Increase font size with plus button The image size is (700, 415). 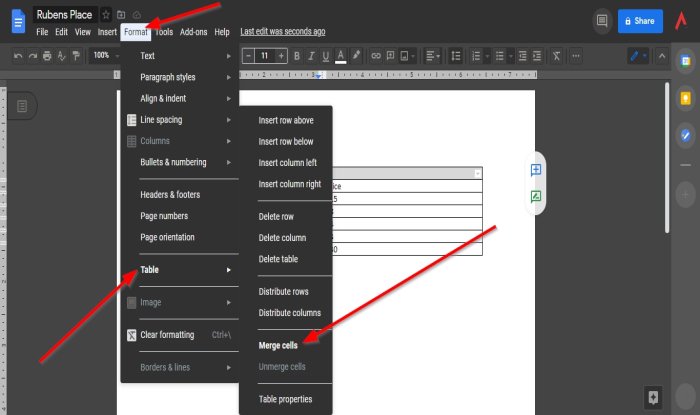click(281, 56)
